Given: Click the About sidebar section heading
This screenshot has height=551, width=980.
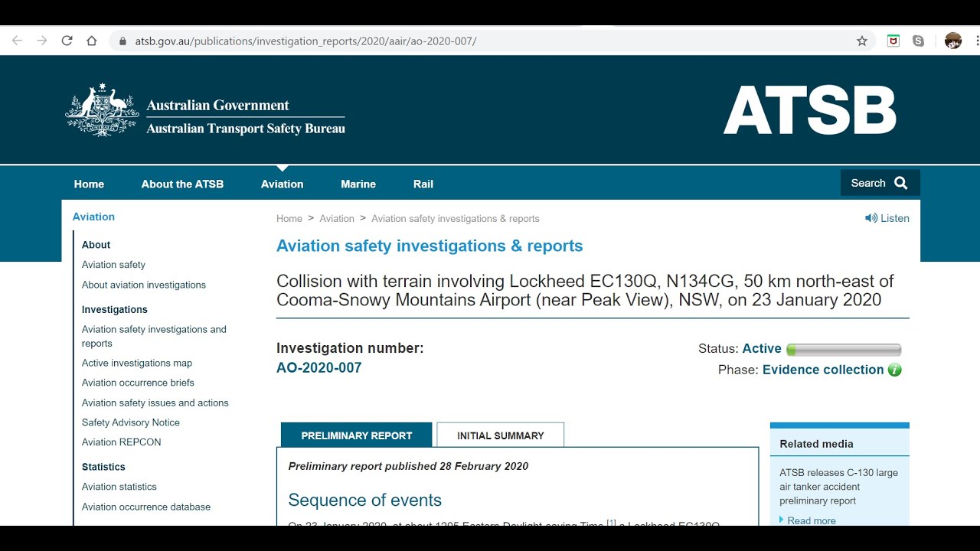Looking at the screenshot, I should point(96,245).
